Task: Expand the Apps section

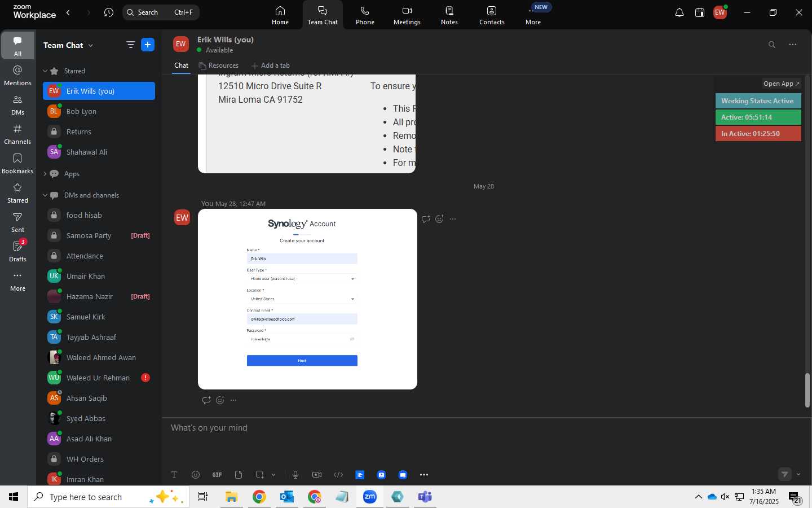Action: pyautogui.click(x=45, y=174)
